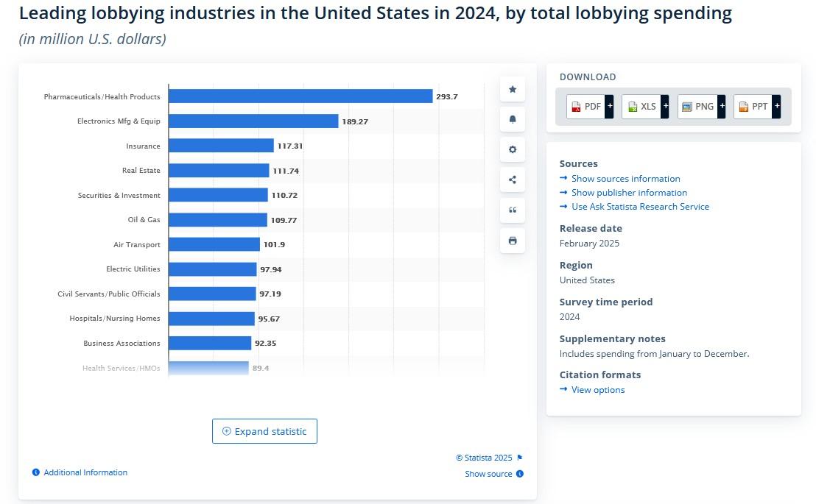Click Use Ask Statista Research Service
Image resolution: width=816 pixels, height=504 pixels.
640,207
